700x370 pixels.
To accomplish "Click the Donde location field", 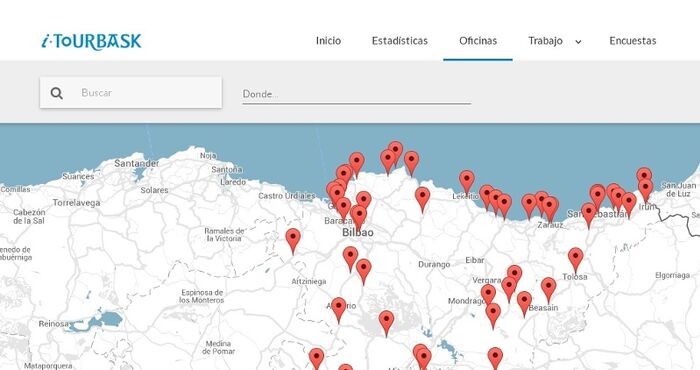I will 356,94.
